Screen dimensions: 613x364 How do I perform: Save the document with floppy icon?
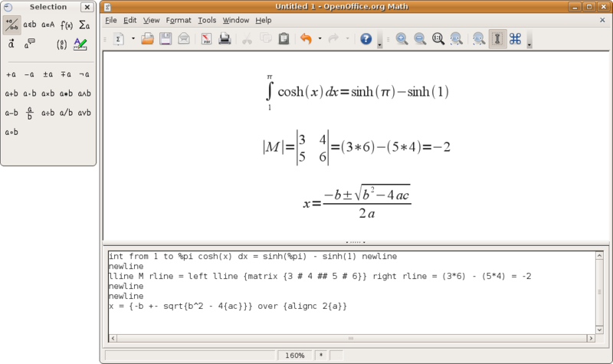pyautogui.click(x=166, y=39)
